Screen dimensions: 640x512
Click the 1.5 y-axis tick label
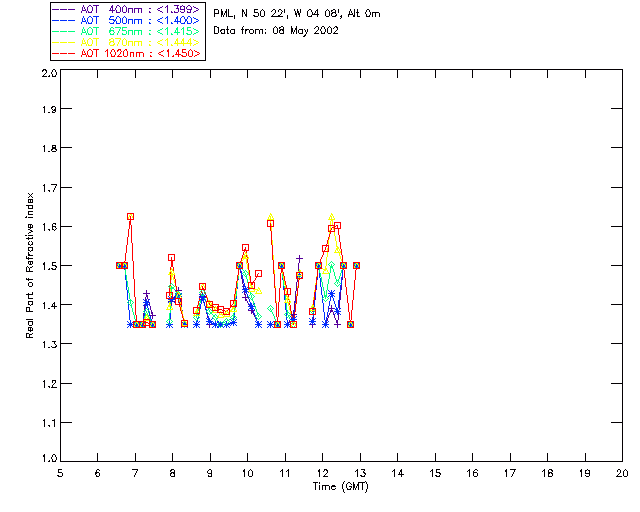(x=48, y=266)
